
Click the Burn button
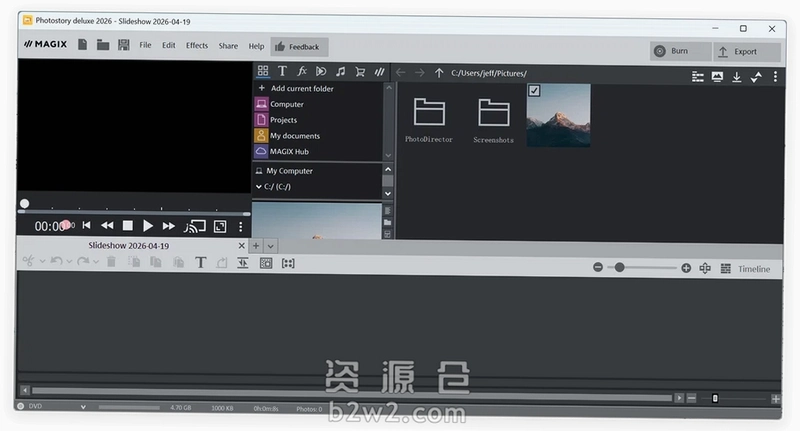(680, 51)
